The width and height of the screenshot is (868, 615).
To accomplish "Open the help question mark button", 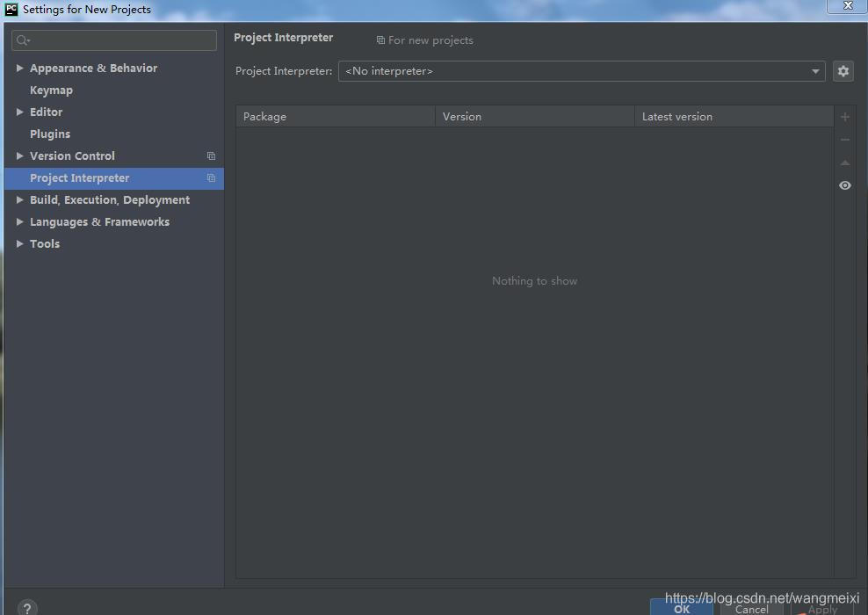I will pos(27,608).
